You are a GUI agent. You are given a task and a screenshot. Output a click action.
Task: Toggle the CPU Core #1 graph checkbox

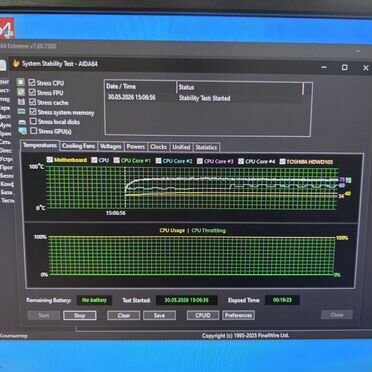[x=116, y=160]
